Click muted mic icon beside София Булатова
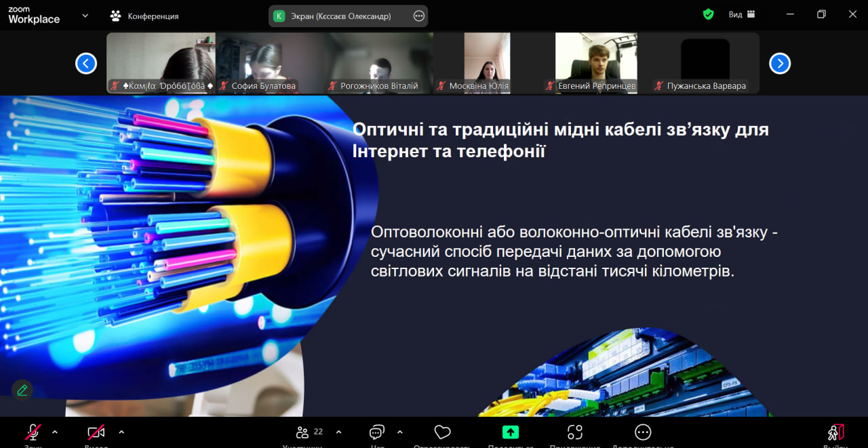Image resolution: width=868 pixels, height=448 pixels. pos(223,86)
